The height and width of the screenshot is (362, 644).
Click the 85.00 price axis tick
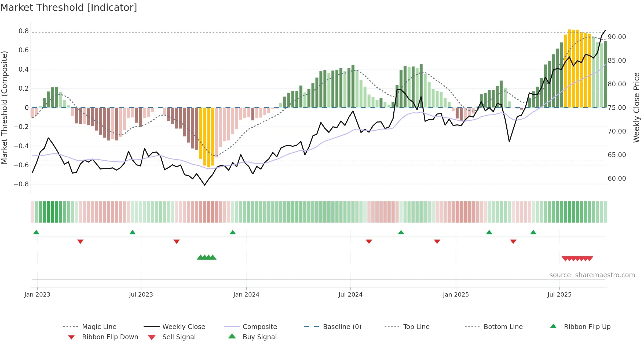click(x=617, y=61)
